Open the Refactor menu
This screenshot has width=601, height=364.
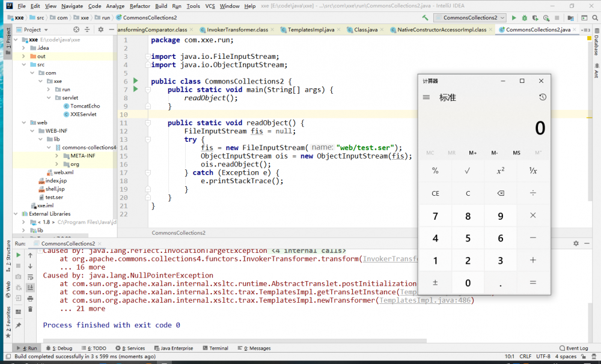pos(139,6)
